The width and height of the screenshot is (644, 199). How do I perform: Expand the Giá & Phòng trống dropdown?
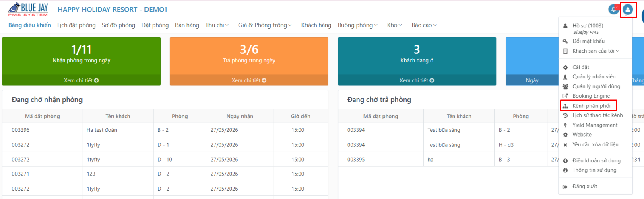[x=265, y=25]
